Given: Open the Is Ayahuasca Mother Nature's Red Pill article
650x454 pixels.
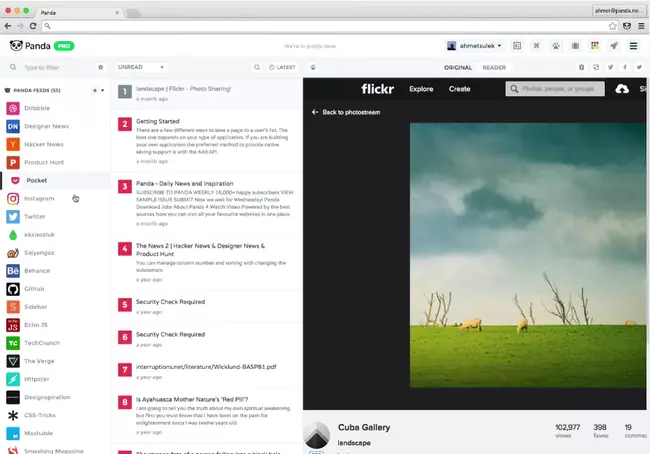Looking at the screenshot, I should [192, 399].
